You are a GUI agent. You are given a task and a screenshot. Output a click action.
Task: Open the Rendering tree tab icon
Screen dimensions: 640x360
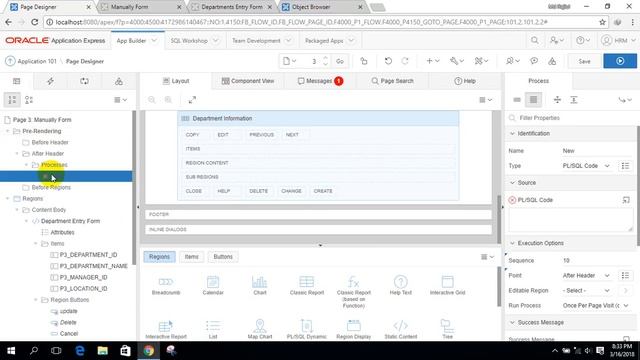(x=16, y=81)
